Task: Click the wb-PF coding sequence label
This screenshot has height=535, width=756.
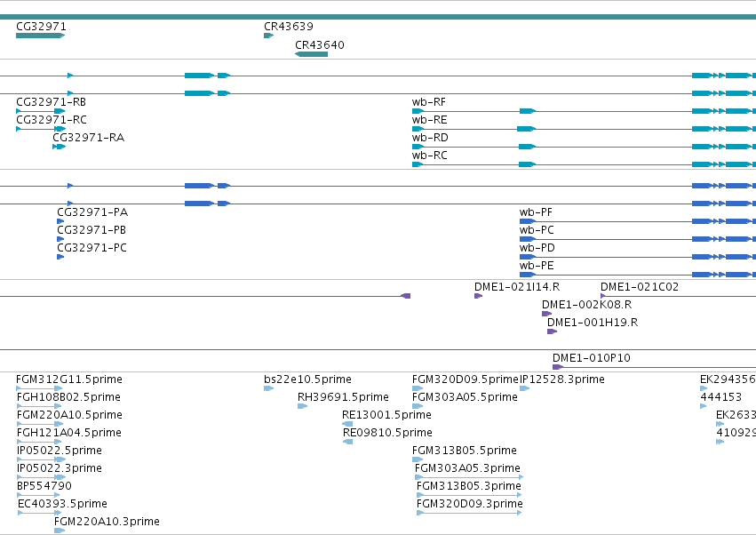Action: 537,212
